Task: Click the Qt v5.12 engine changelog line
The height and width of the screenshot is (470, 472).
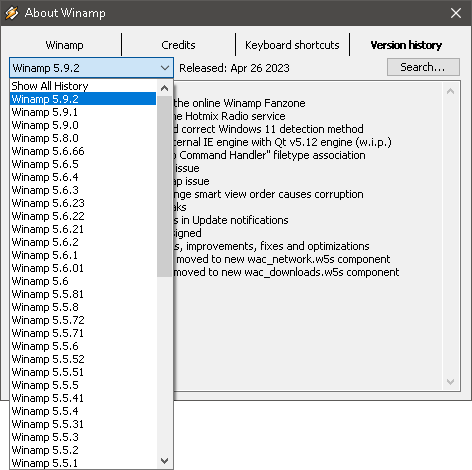Action: coord(283,142)
